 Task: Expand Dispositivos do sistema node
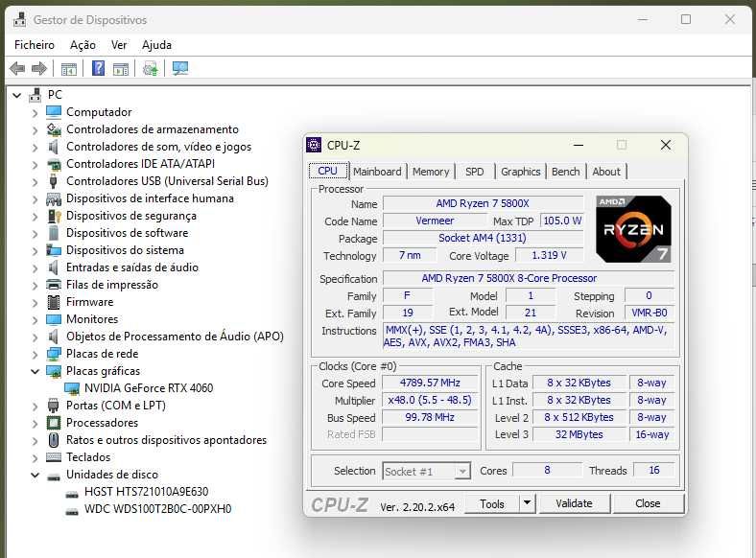tap(35, 251)
